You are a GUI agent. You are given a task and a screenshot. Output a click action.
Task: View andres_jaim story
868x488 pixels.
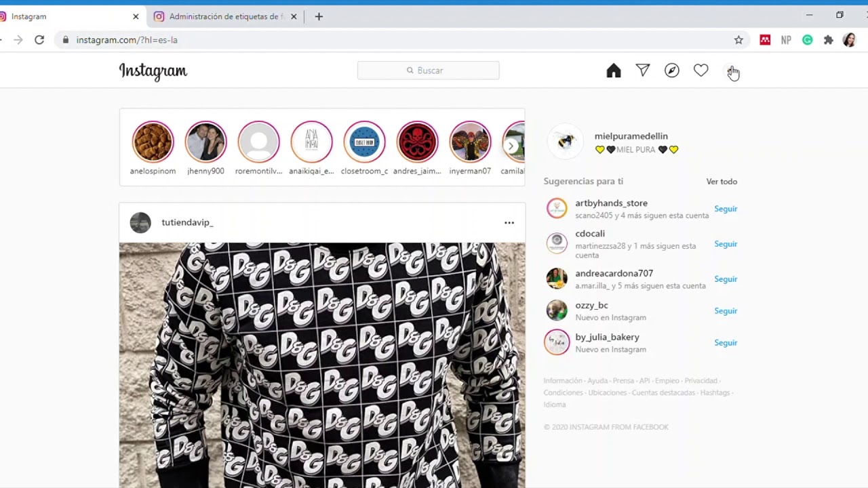click(x=417, y=142)
